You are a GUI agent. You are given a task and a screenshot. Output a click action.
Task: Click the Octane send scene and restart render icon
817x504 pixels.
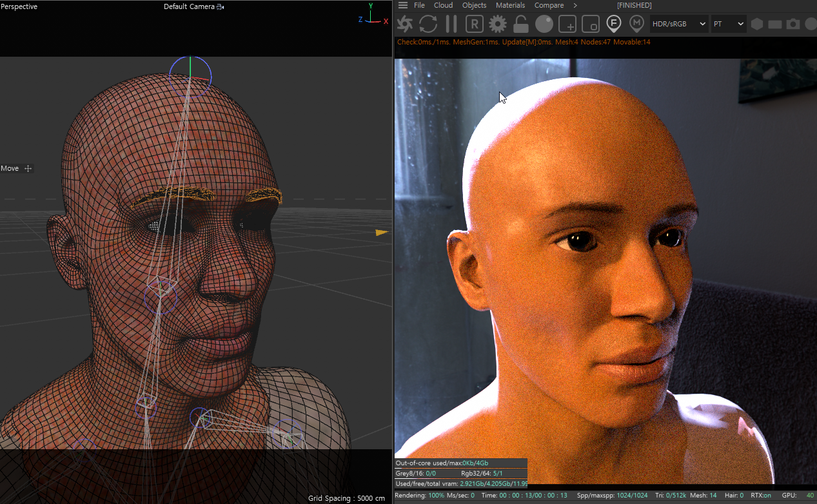[405, 24]
